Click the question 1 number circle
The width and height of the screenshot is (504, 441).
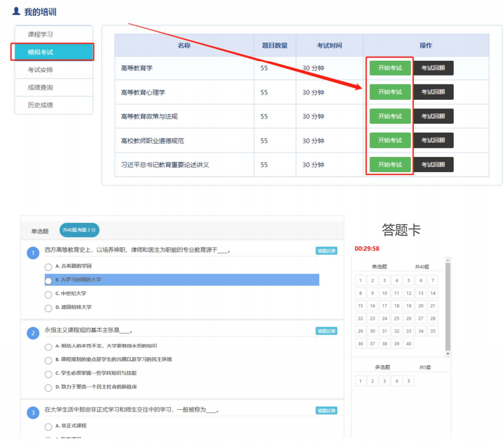pyautogui.click(x=33, y=254)
